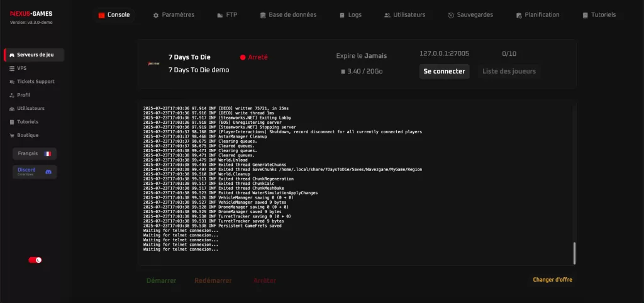Click the console output scrollbar thumb

point(574,253)
